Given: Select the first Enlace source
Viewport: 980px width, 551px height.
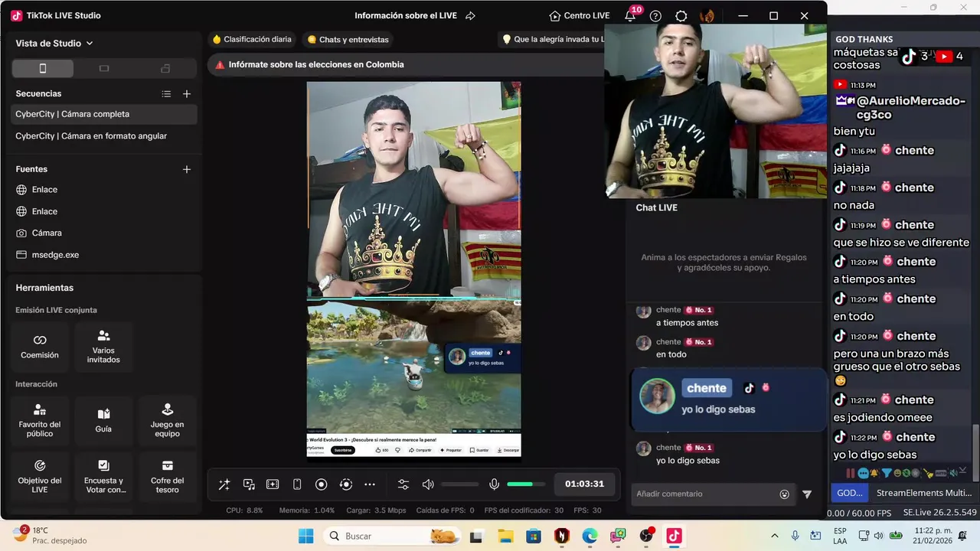Looking at the screenshot, I should click(103, 190).
